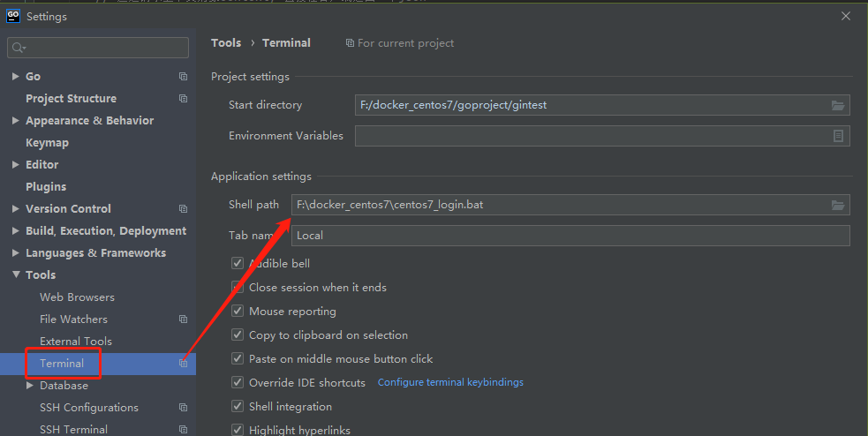Expand the Editor node arrow
Image resolution: width=868 pixels, height=436 pixels.
pyautogui.click(x=16, y=164)
